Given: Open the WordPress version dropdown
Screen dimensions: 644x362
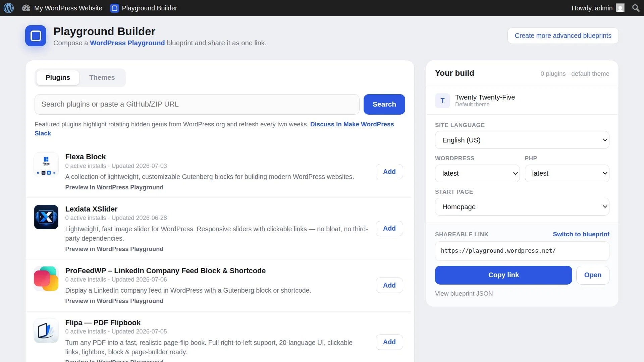Looking at the screenshot, I should coord(477,174).
